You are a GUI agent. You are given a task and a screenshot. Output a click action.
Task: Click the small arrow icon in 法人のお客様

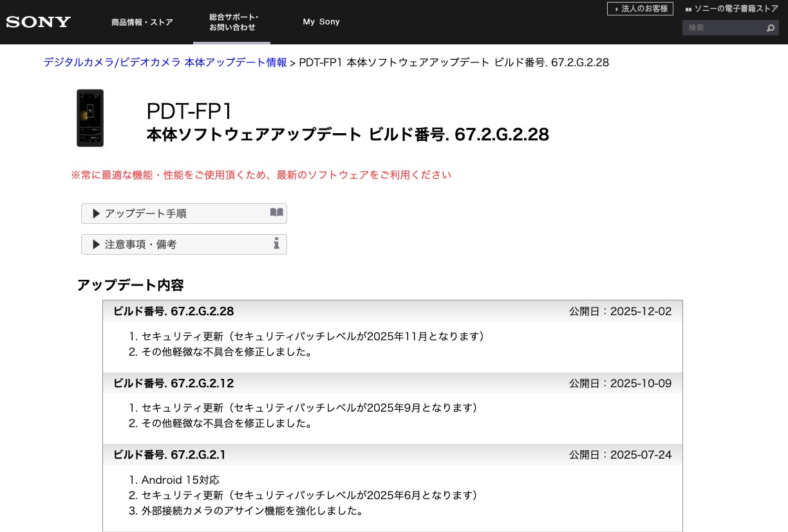point(617,9)
